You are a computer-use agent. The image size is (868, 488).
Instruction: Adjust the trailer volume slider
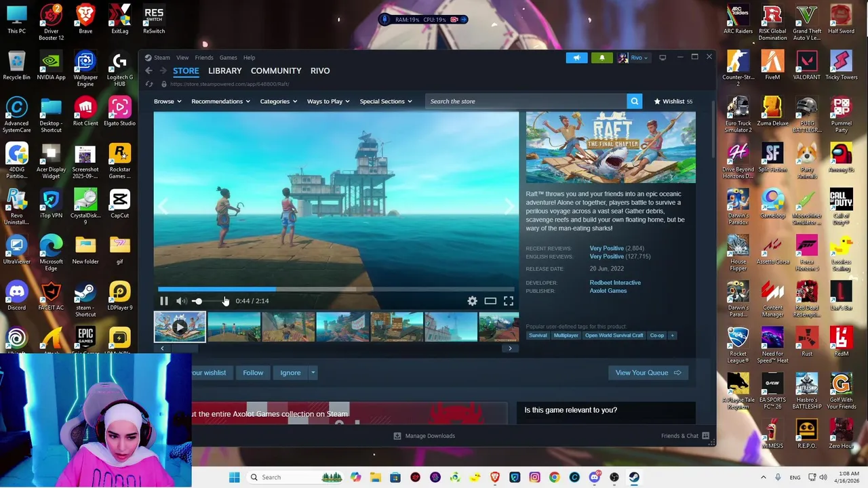(210, 301)
